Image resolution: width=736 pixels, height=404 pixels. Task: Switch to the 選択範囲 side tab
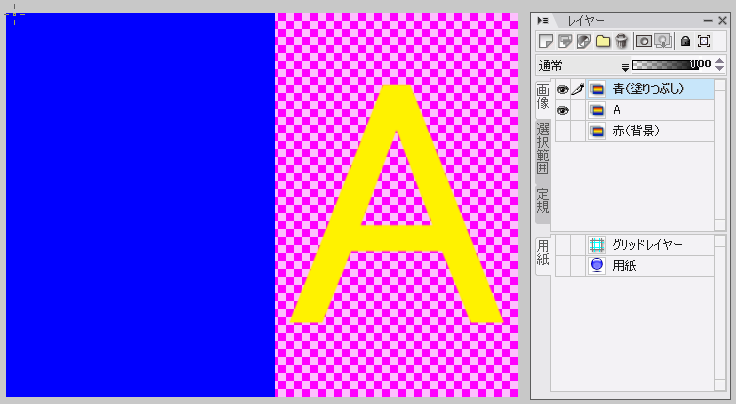click(543, 148)
